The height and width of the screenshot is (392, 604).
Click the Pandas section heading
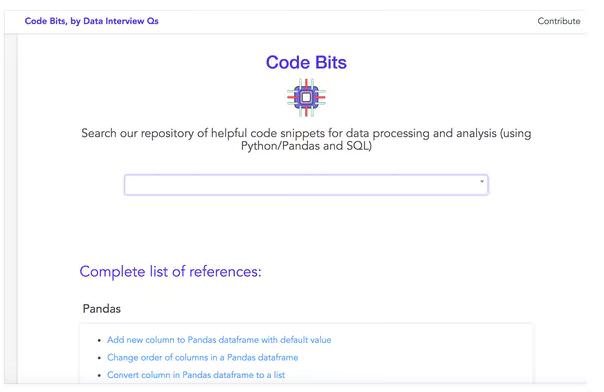coord(102,308)
